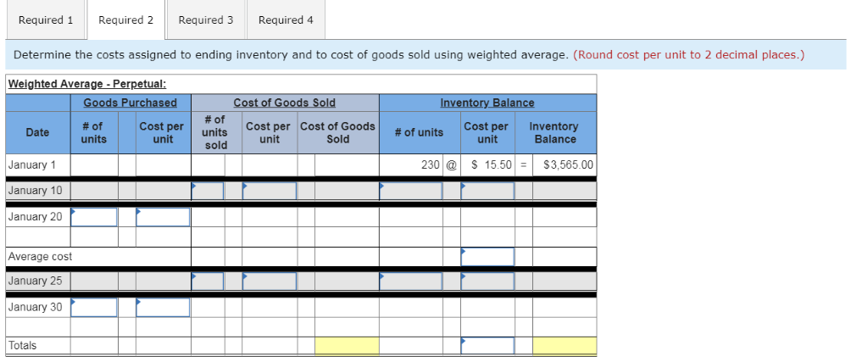The width and height of the screenshot is (868, 362).
Task: Click the Goods Purchased column group header
Action: tap(130, 103)
